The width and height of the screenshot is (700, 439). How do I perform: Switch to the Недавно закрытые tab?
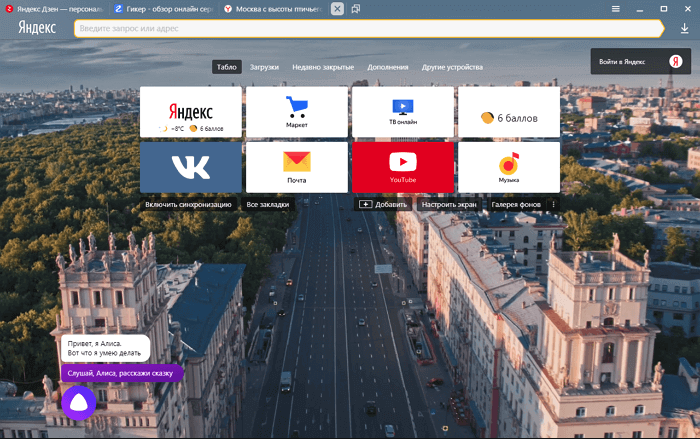[x=323, y=67]
